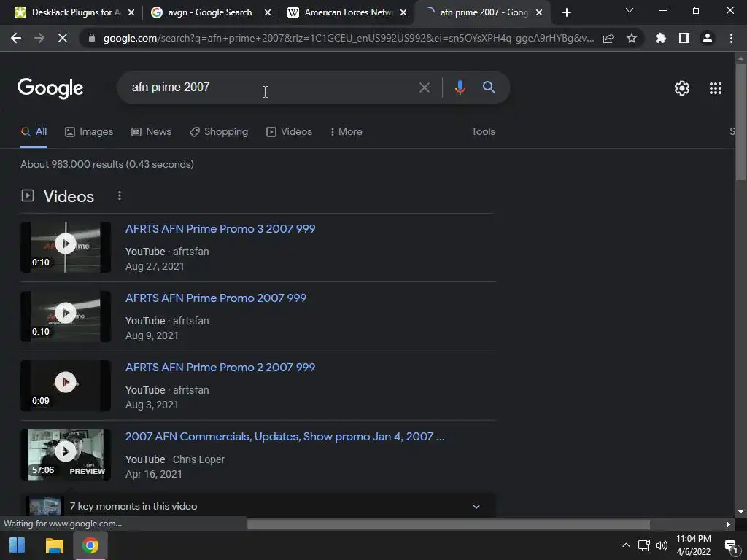Open Google quick settings gear

(682, 88)
